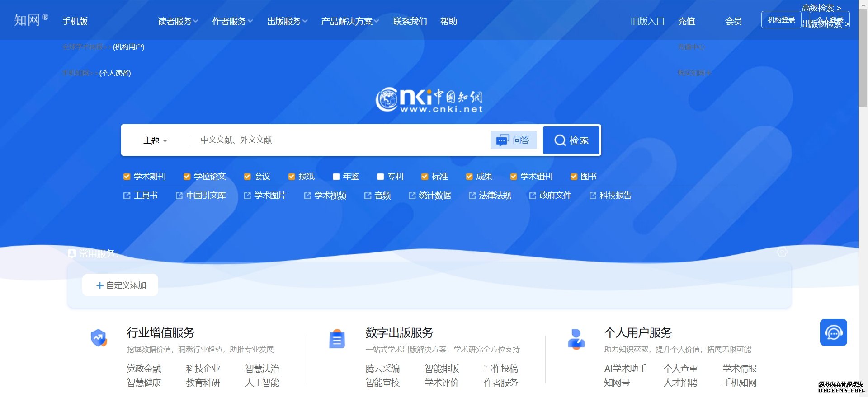Open the 腾云采编 link
868x397 pixels.
click(x=382, y=369)
